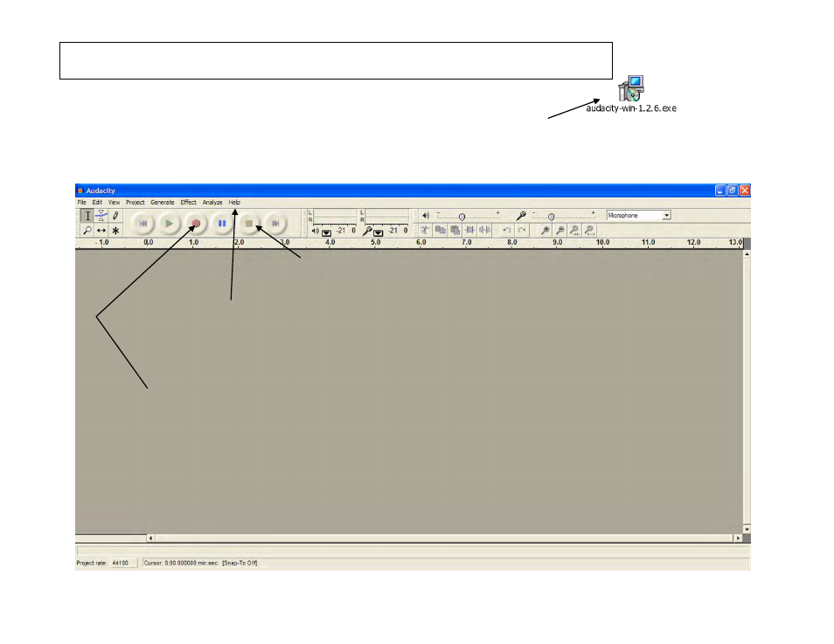
Task: Click the horizontal scrollbar left arrow
Action: tap(150, 538)
